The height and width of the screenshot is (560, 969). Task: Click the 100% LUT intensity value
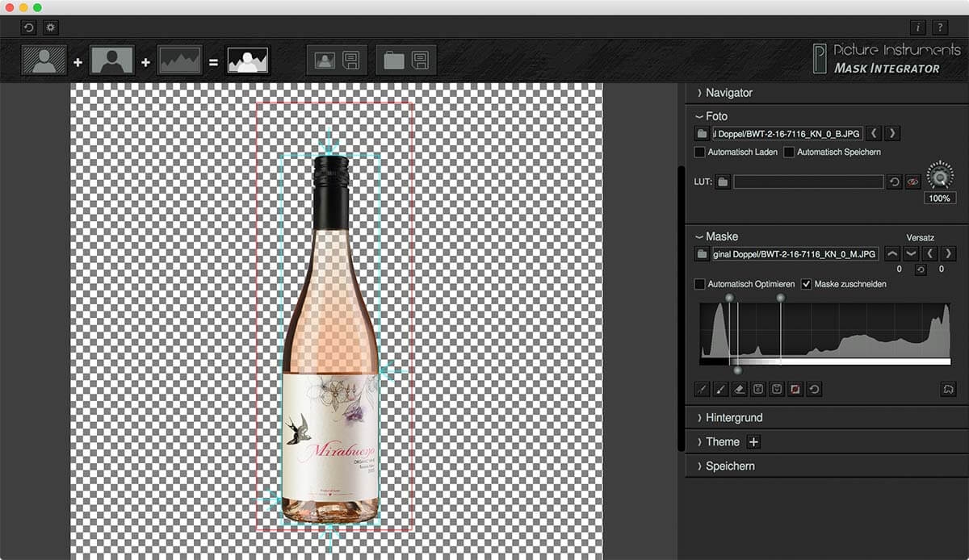pos(940,198)
